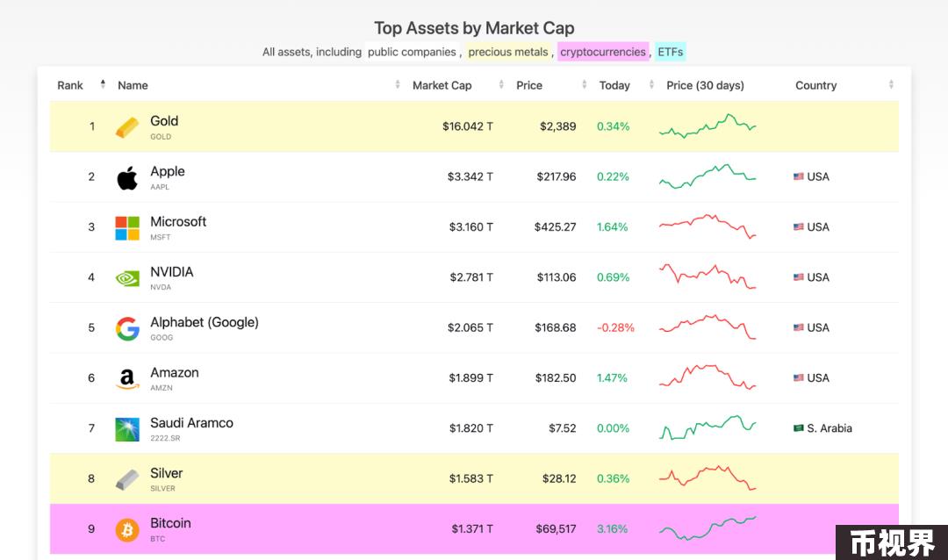The height and width of the screenshot is (560, 948).
Task: Click the Amazon logo icon
Action: (127, 378)
